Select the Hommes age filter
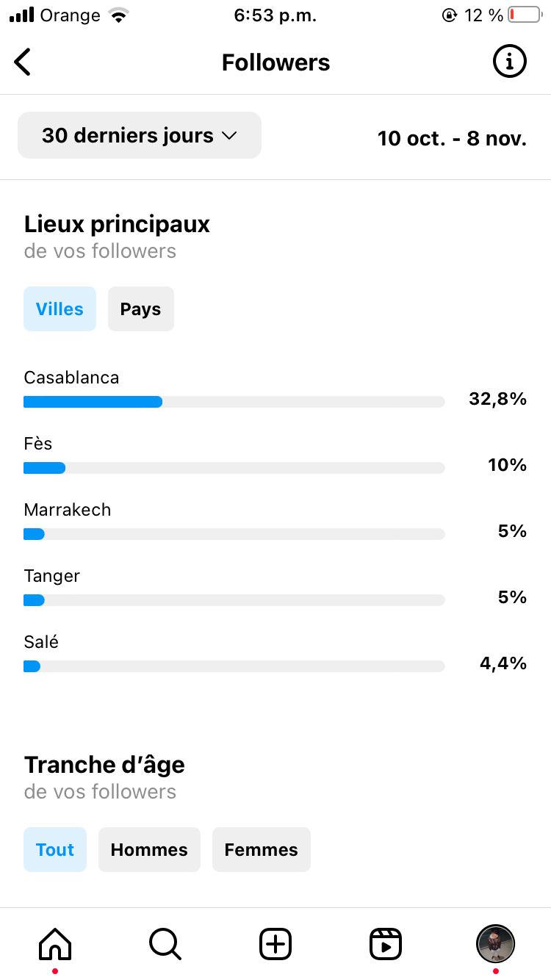The width and height of the screenshot is (551, 980). click(149, 849)
